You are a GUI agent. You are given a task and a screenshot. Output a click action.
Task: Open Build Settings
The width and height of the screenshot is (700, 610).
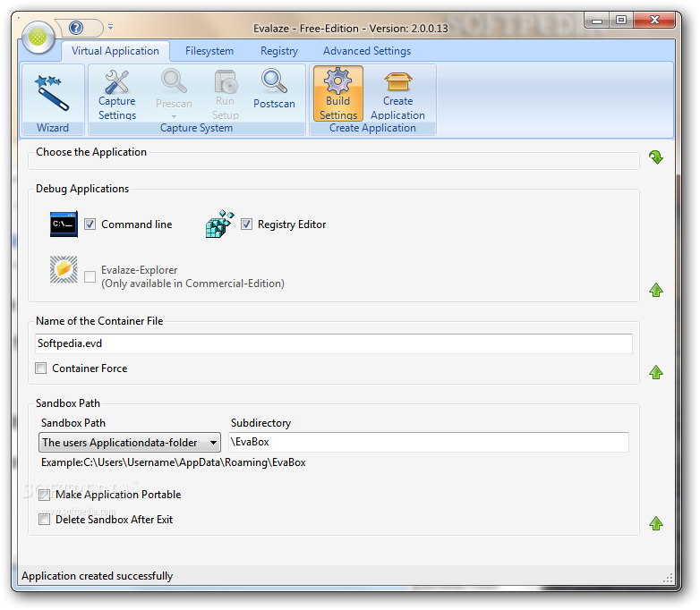[x=338, y=94]
